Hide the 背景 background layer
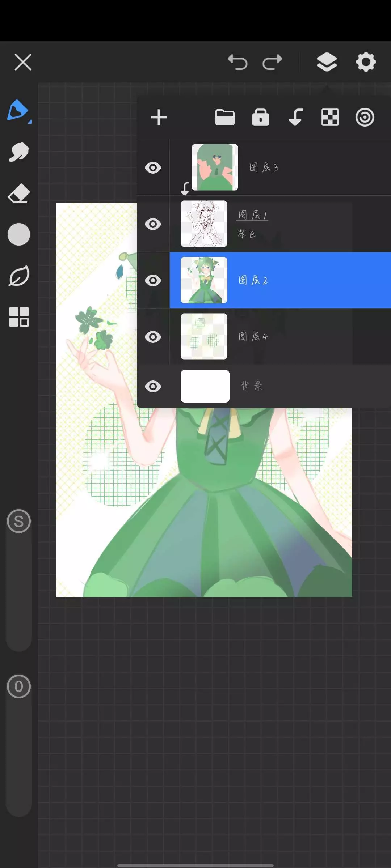 pos(153,387)
